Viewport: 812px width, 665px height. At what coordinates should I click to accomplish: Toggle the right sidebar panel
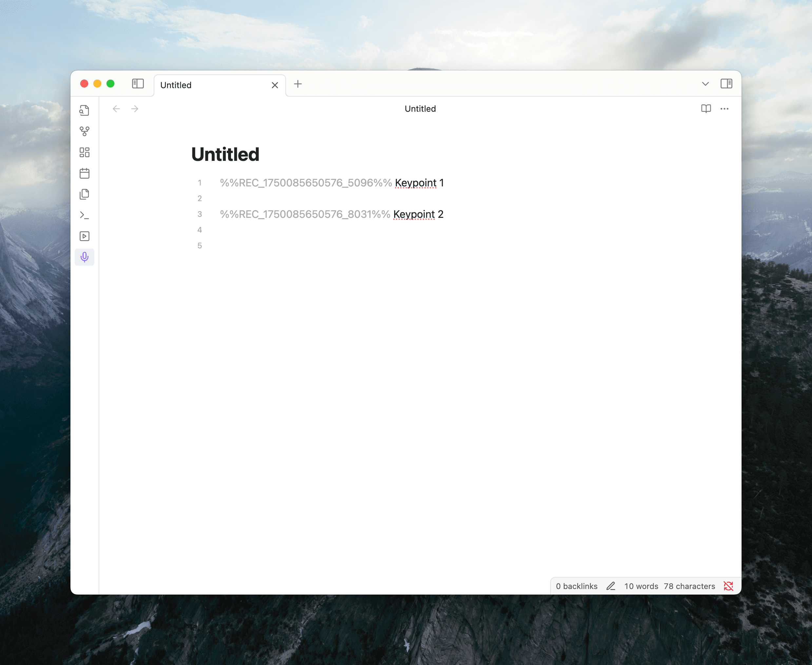(x=727, y=84)
